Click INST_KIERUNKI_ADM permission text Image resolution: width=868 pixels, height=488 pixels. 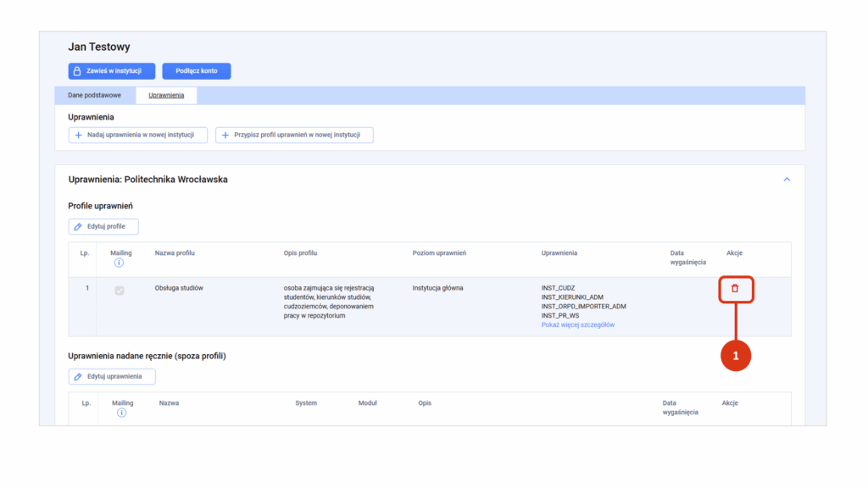(x=572, y=297)
